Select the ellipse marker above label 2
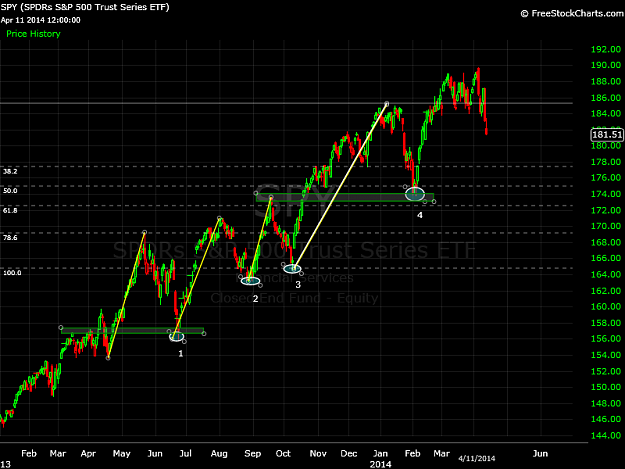 (250, 281)
